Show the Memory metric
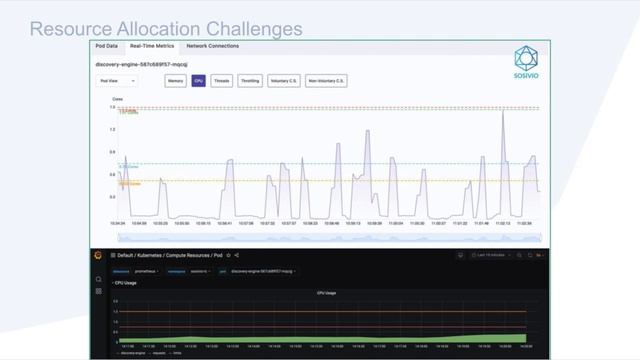Screen dimensions: 640x360 [x=176, y=81]
